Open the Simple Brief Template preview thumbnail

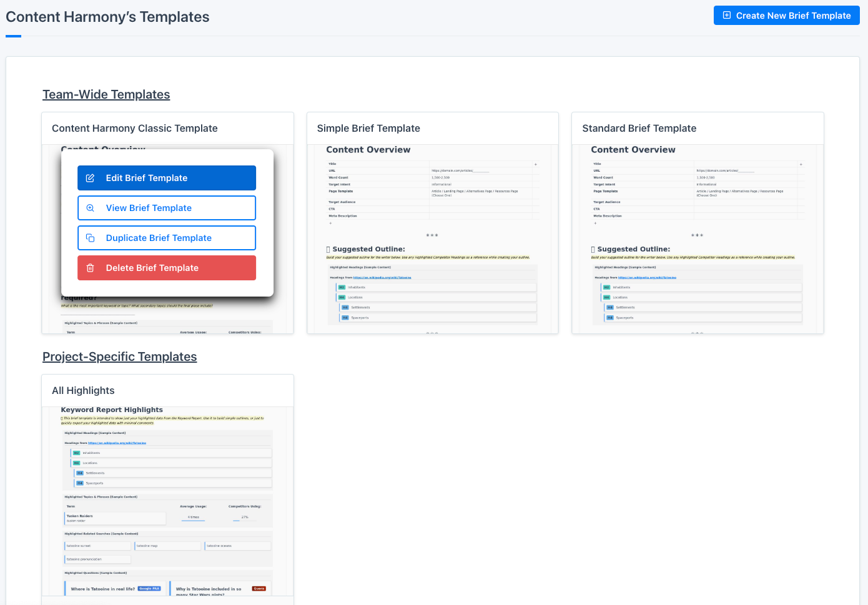click(433, 239)
